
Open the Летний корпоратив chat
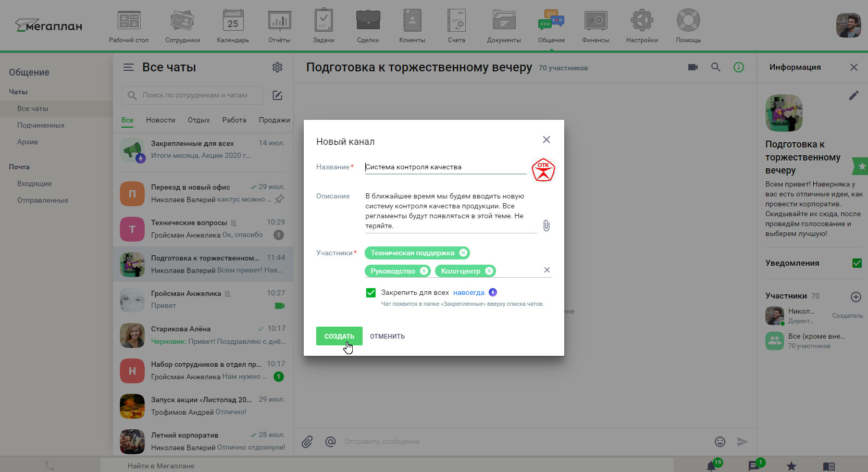[x=203, y=441]
